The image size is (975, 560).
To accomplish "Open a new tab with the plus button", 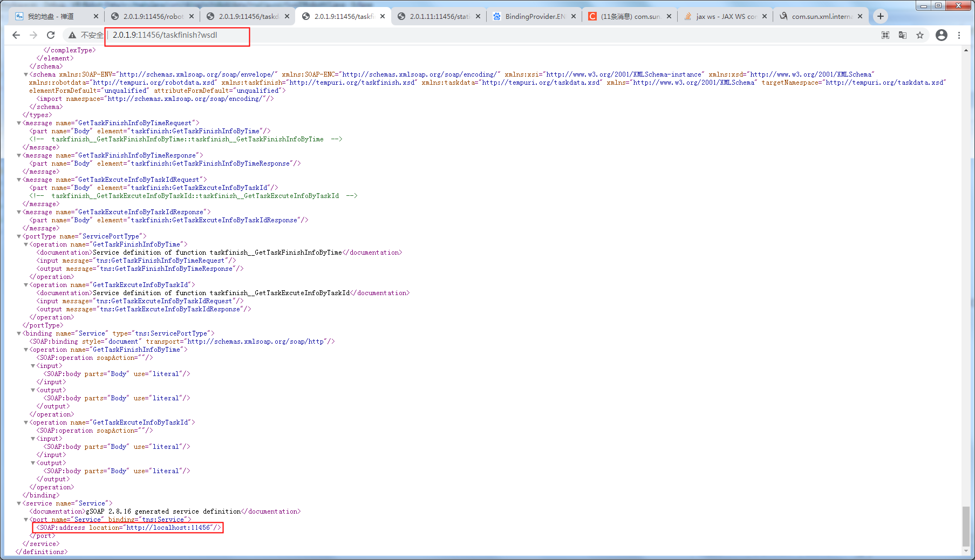I will pyautogui.click(x=880, y=16).
